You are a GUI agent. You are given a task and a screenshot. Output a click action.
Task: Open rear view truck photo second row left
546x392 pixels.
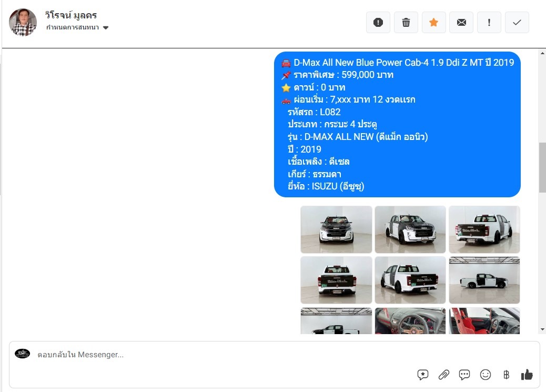(336, 280)
